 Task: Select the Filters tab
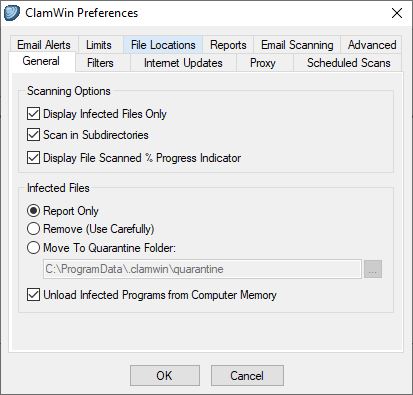(100, 63)
